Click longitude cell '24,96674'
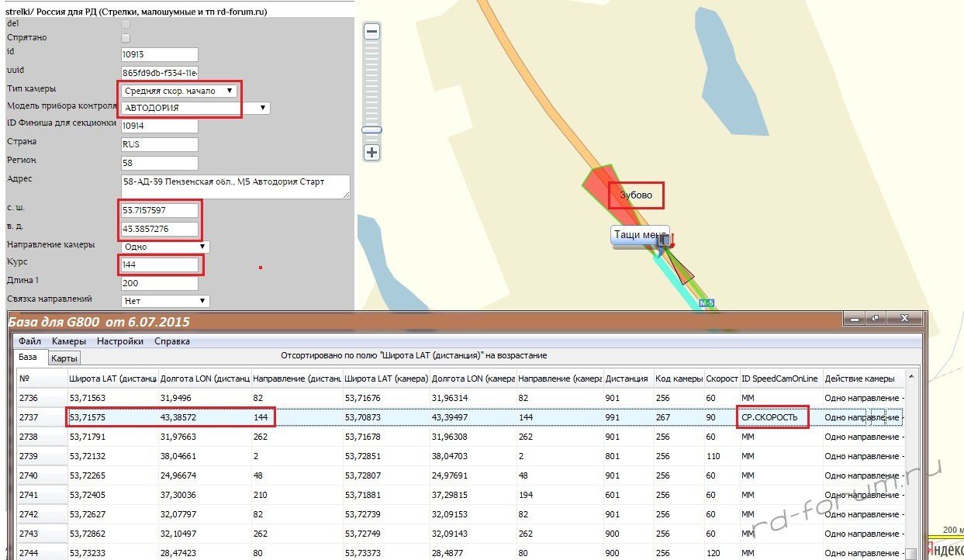Viewport: 964px width, 560px height. [x=204, y=475]
